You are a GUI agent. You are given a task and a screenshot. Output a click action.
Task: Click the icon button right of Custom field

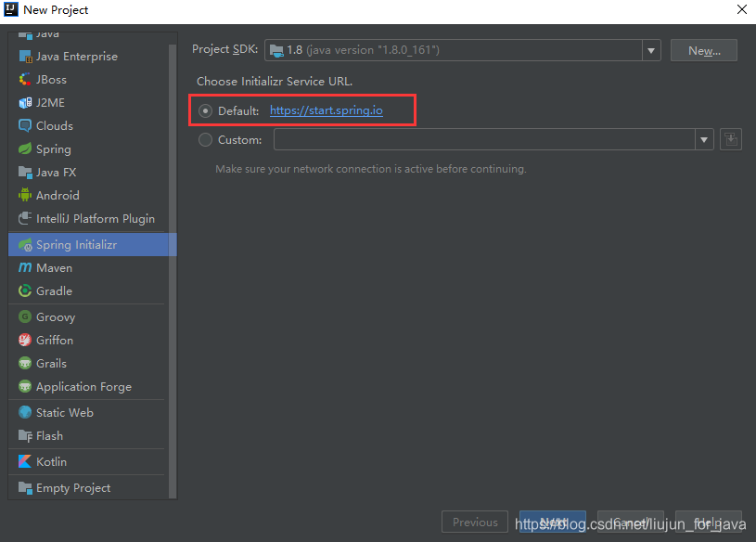point(730,139)
